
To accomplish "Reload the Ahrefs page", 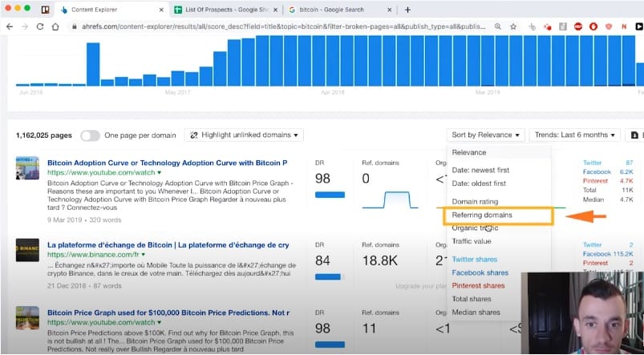I will 40,26.
